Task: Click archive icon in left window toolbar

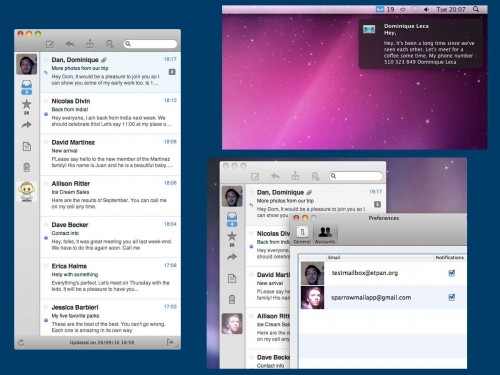Action: point(90,44)
